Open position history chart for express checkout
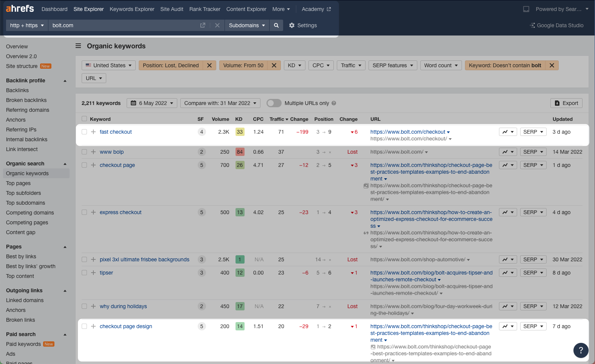 [x=508, y=212]
